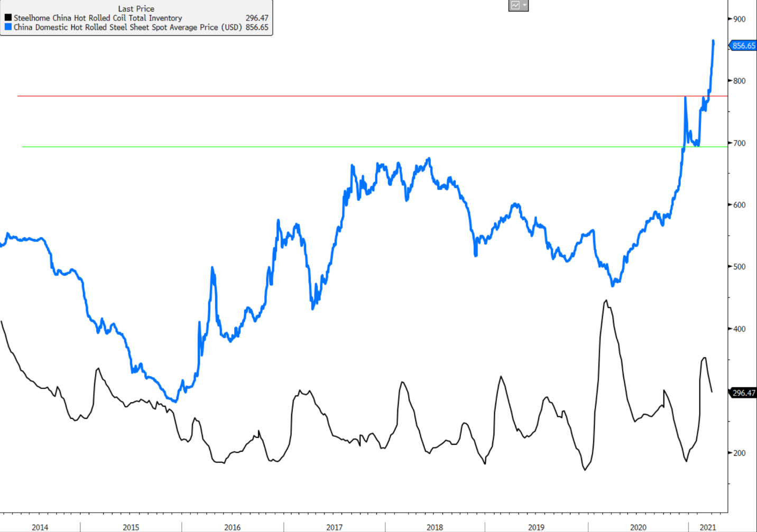Click the 2021 label on the time axis
The height and width of the screenshot is (532, 757).
pyautogui.click(x=707, y=527)
